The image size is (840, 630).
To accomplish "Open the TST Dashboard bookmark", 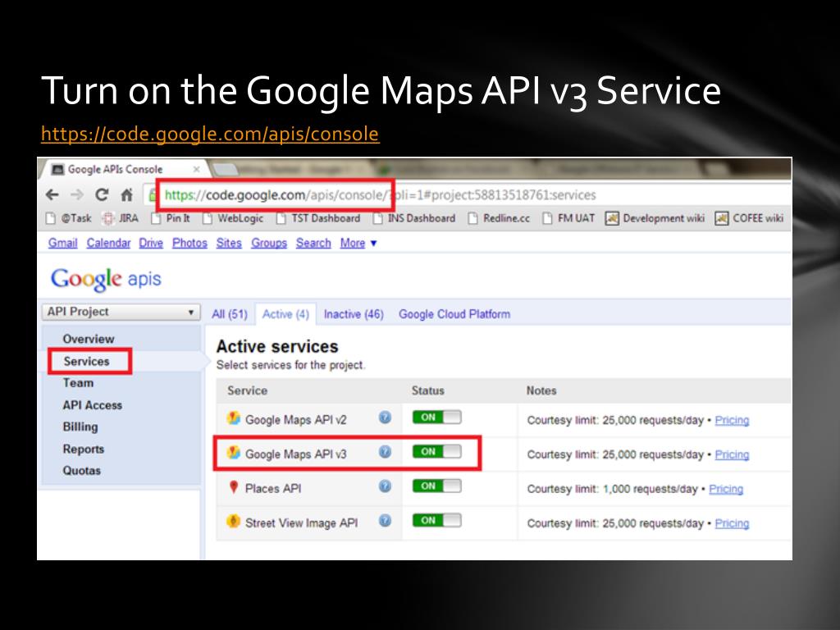I will click(318, 218).
